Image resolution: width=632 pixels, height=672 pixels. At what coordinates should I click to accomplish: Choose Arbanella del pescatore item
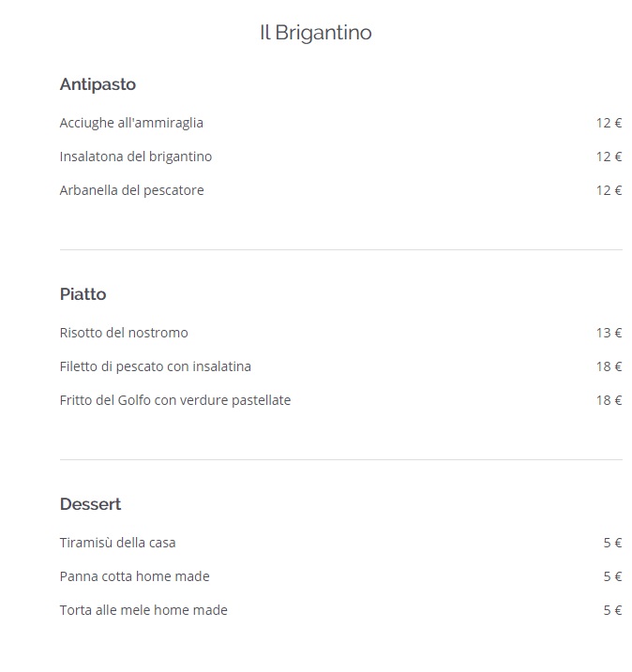pos(131,190)
